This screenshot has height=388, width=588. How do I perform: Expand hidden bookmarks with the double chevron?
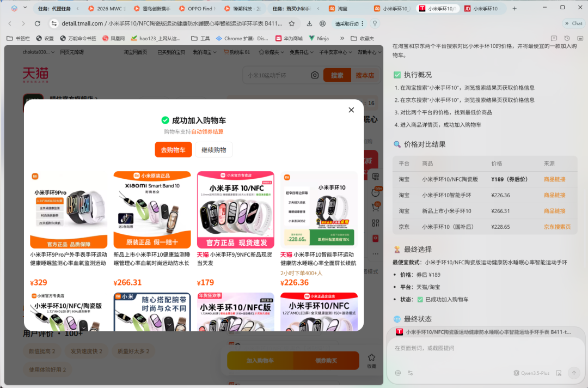[342, 38]
